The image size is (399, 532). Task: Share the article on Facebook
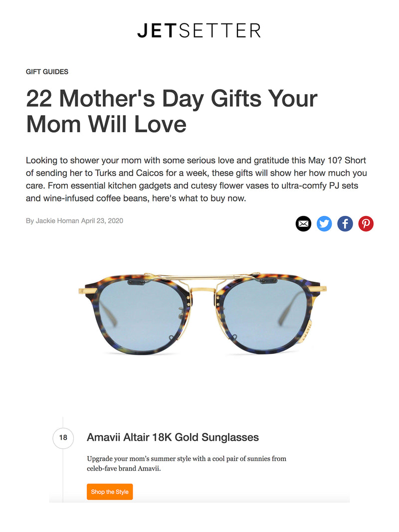pos(345,224)
